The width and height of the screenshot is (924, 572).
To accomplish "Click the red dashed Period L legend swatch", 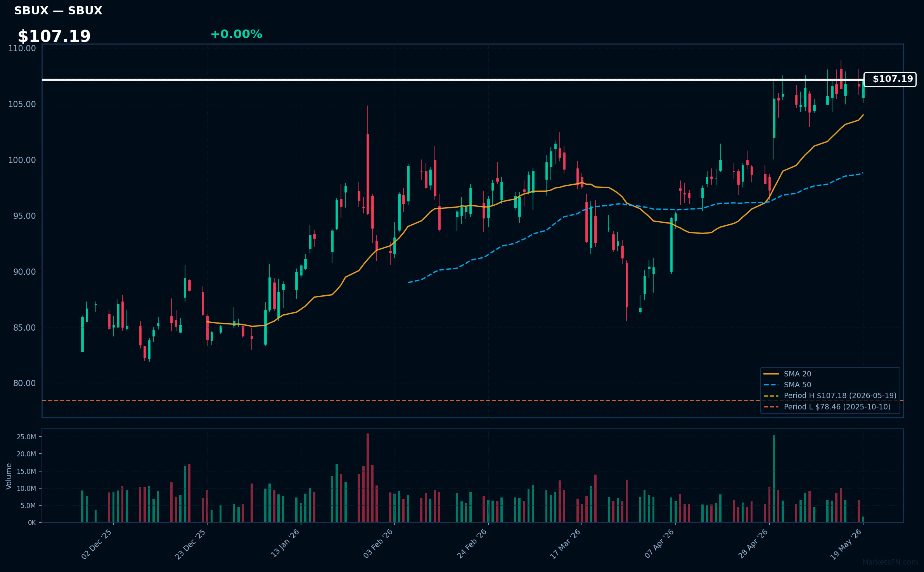I will [x=771, y=407].
